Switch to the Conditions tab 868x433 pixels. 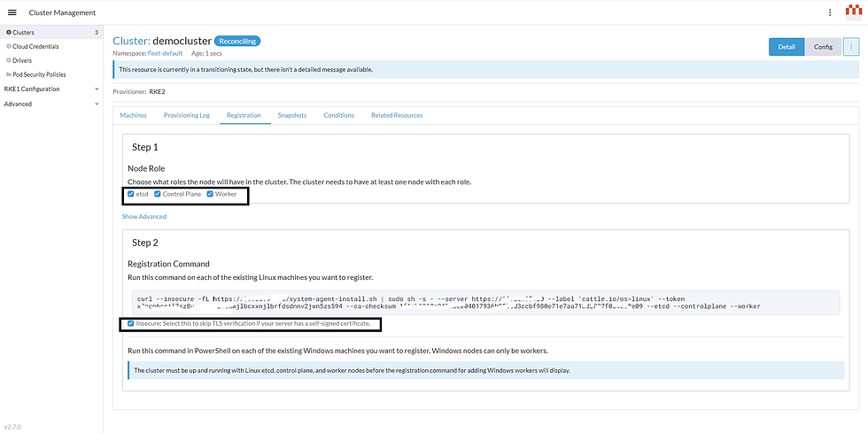point(338,115)
